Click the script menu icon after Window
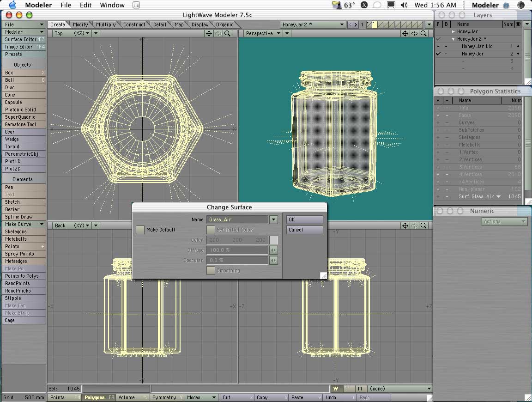The width and height of the screenshot is (532, 402). pyautogui.click(x=136, y=5)
